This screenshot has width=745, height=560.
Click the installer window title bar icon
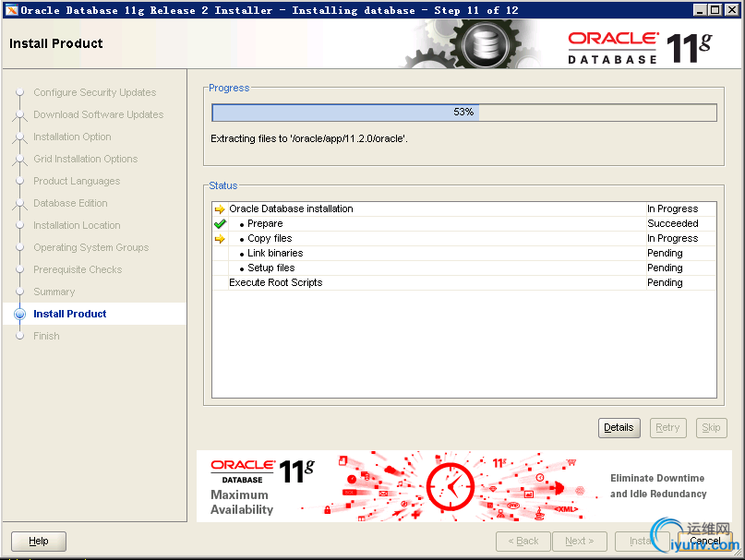[x=12, y=10]
